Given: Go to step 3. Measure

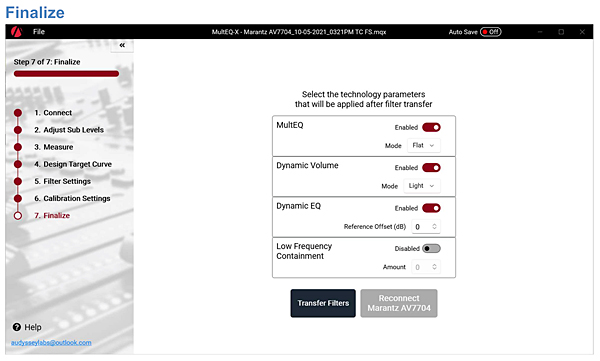Looking at the screenshot, I should [x=54, y=147].
